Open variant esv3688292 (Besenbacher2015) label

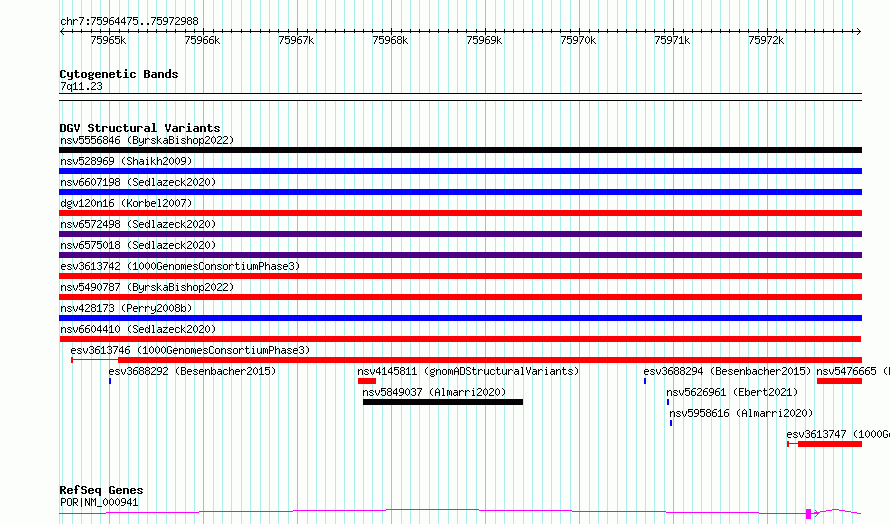[x=192, y=371]
